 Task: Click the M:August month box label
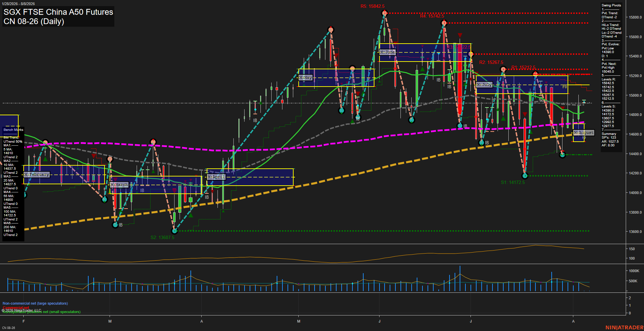tap(584, 133)
